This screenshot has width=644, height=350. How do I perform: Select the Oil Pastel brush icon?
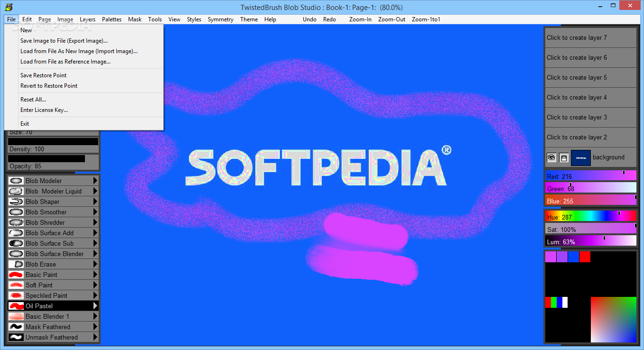click(16, 306)
